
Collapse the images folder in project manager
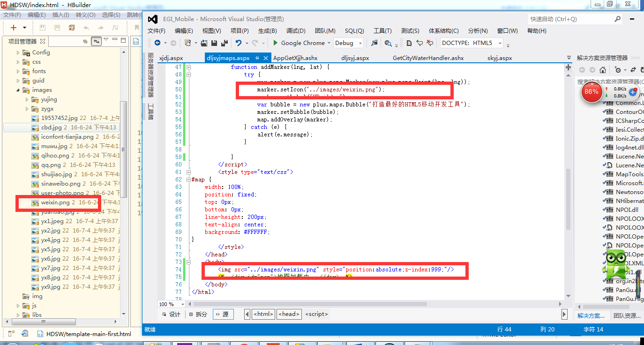(18, 90)
